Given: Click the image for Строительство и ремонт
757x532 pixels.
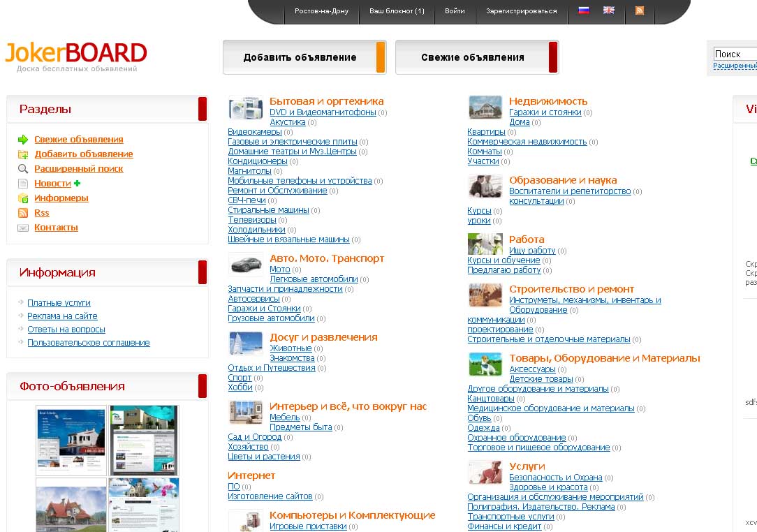Looking at the screenshot, I should click(485, 295).
